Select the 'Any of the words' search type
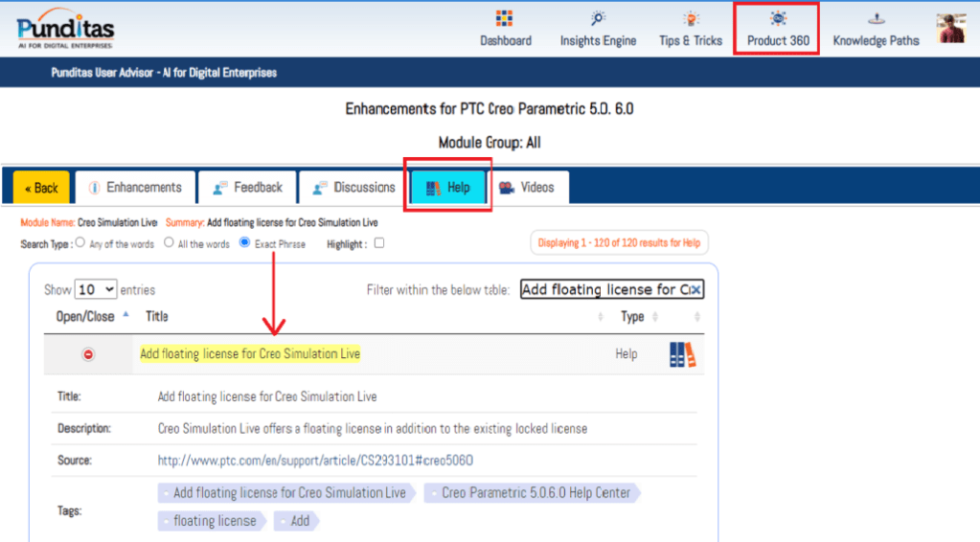 coord(80,243)
